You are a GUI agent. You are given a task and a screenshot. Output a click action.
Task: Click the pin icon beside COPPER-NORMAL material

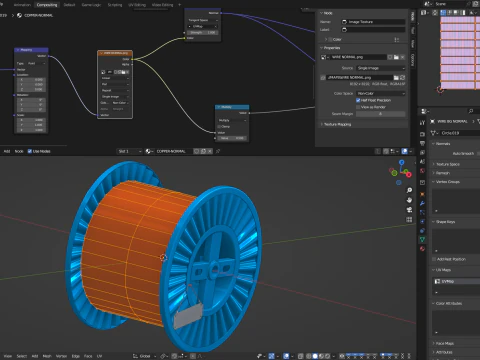click(x=218, y=151)
